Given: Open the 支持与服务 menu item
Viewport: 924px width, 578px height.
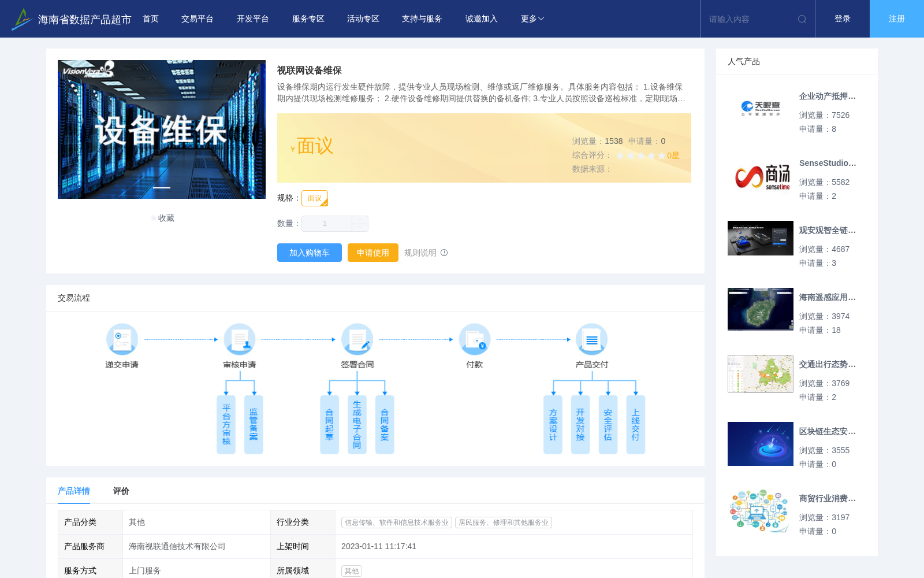Looking at the screenshot, I should pyautogui.click(x=422, y=19).
